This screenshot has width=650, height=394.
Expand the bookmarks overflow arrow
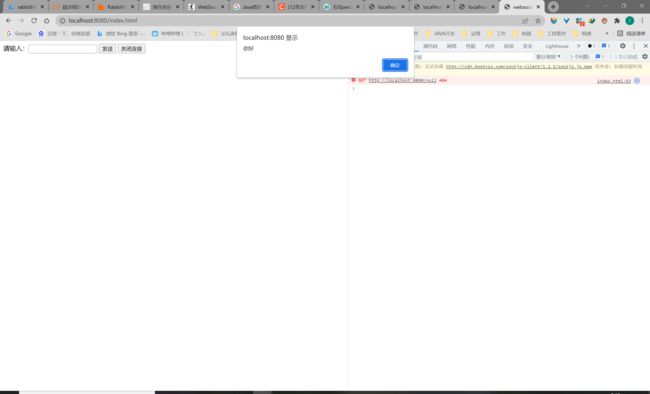click(606, 34)
